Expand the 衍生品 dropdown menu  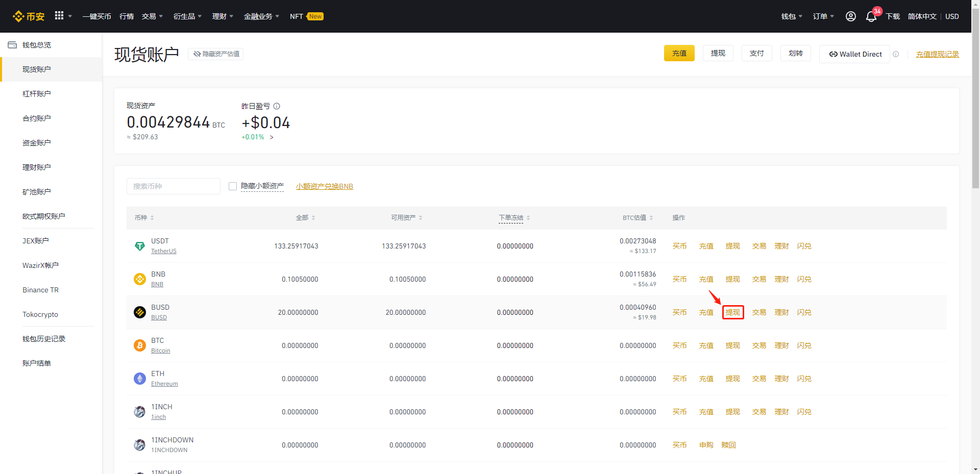point(187,16)
